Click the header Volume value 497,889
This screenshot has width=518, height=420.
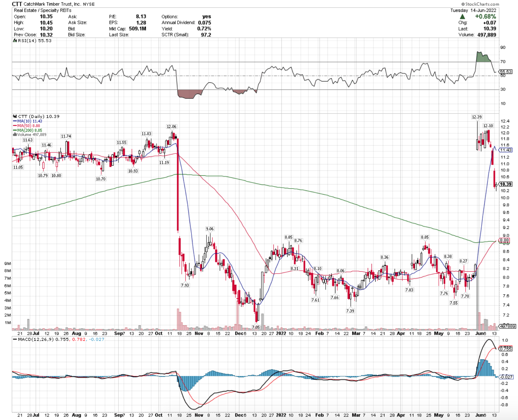click(x=487, y=35)
